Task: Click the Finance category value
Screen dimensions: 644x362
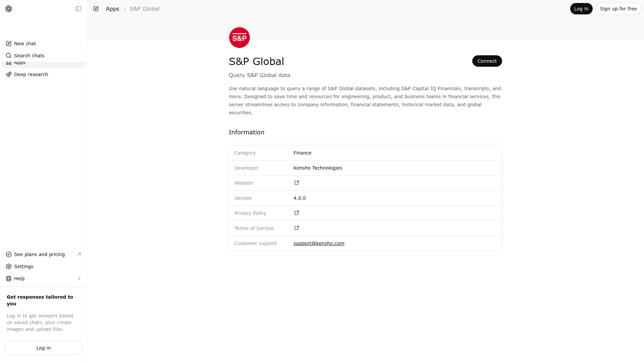Action: click(302, 153)
